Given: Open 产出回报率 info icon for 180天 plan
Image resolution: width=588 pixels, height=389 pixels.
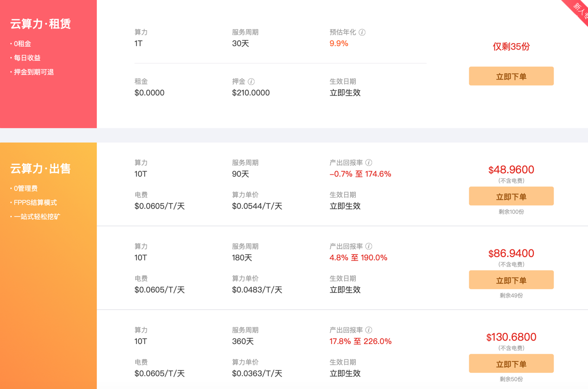Looking at the screenshot, I should tap(369, 246).
